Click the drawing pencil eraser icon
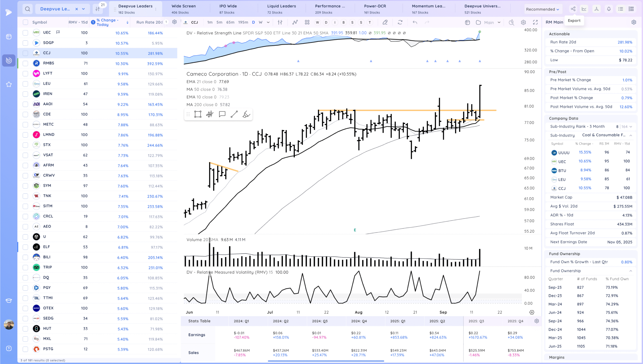Viewport: 643px width, 364px height. click(385, 22)
